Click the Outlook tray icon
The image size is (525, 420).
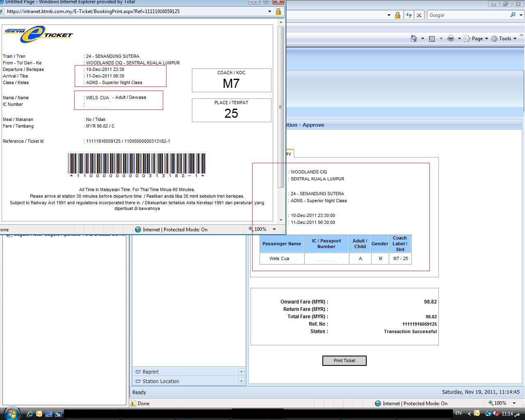tap(477, 413)
